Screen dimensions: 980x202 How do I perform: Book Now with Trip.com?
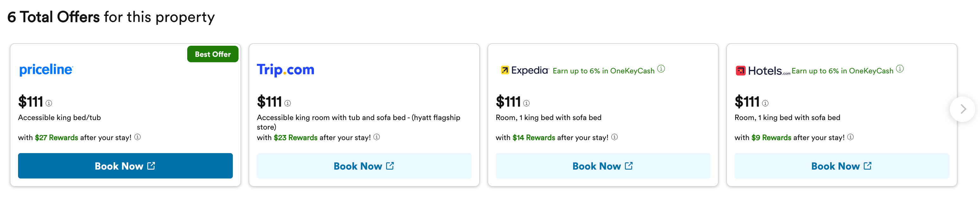(x=364, y=166)
